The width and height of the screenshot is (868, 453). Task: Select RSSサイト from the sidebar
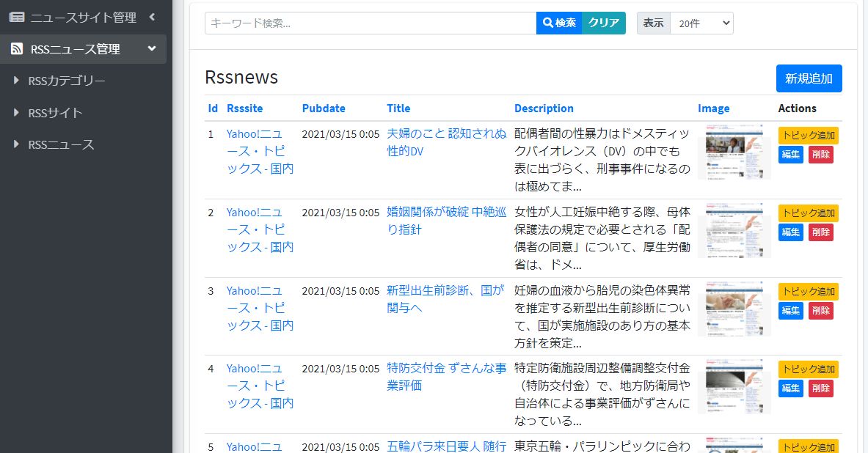pyautogui.click(x=55, y=113)
